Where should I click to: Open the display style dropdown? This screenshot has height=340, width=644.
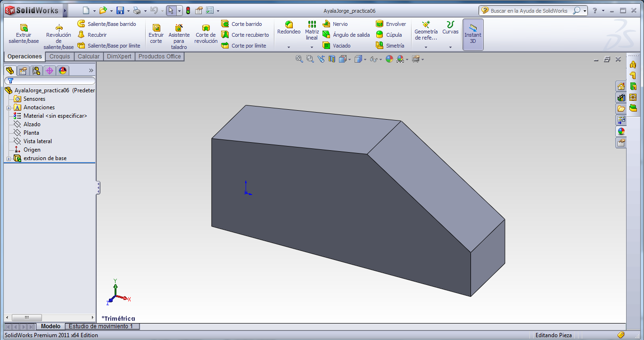click(365, 59)
